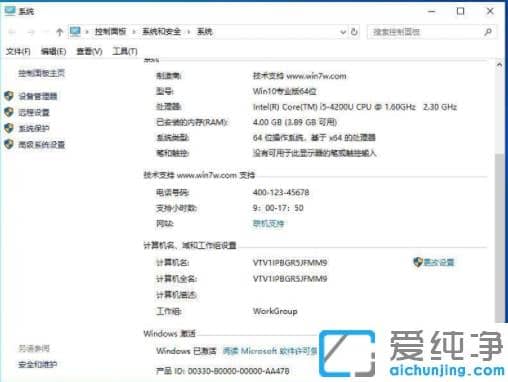Viewport: 508px width, 382px height.
Task: Click the 计算机全名 value VTV1IPBGR5JFMM9
Action: (x=290, y=279)
